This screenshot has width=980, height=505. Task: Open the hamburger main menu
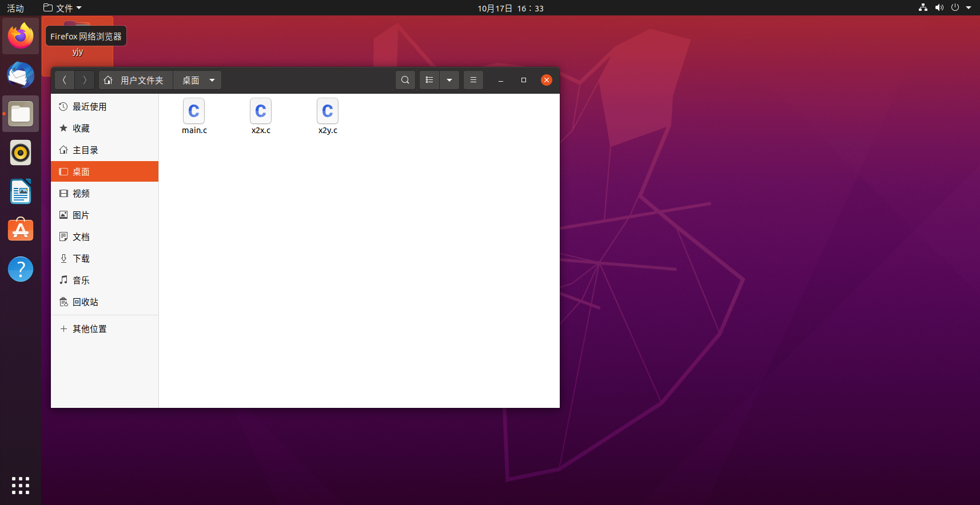pyautogui.click(x=473, y=80)
